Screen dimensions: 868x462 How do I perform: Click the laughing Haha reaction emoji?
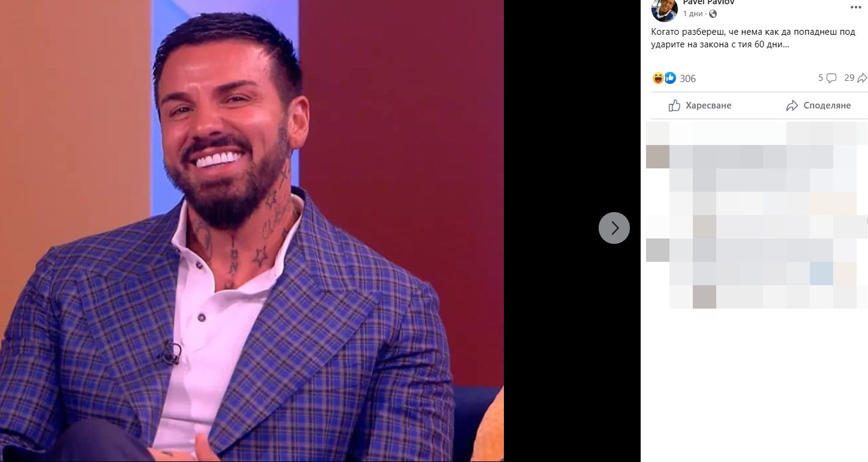coord(658,78)
